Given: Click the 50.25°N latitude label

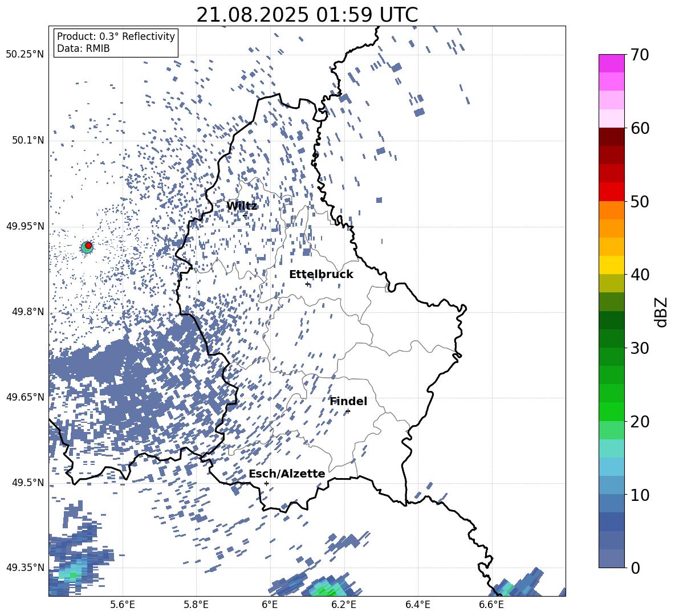Looking at the screenshot, I should click(x=25, y=55).
